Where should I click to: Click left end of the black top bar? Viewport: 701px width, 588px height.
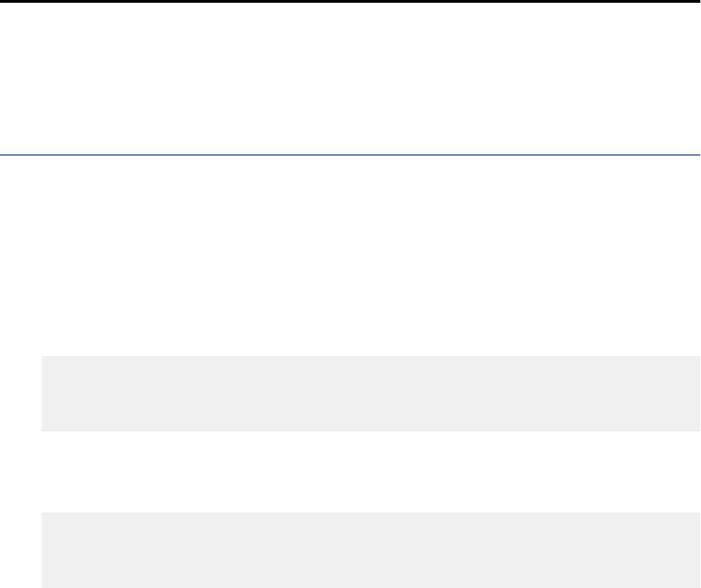[x=3, y=1]
